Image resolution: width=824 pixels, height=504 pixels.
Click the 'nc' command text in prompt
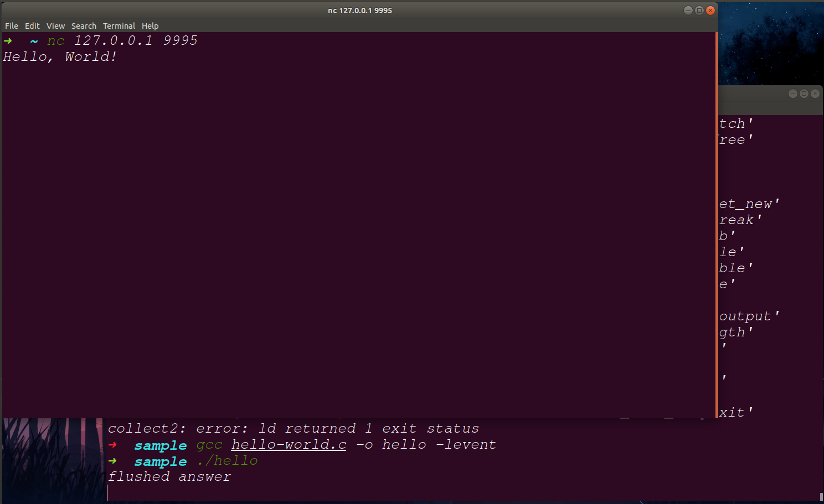(x=56, y=41)
